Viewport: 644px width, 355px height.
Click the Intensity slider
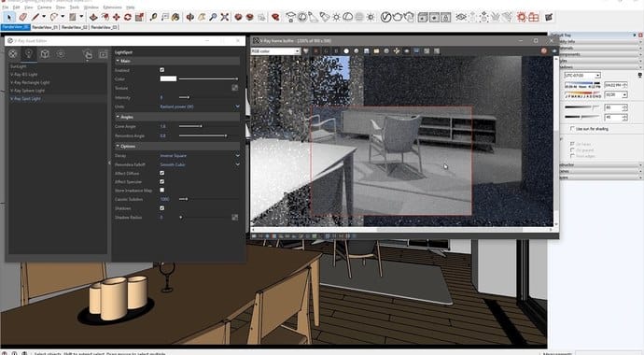[x=209, y=97]
